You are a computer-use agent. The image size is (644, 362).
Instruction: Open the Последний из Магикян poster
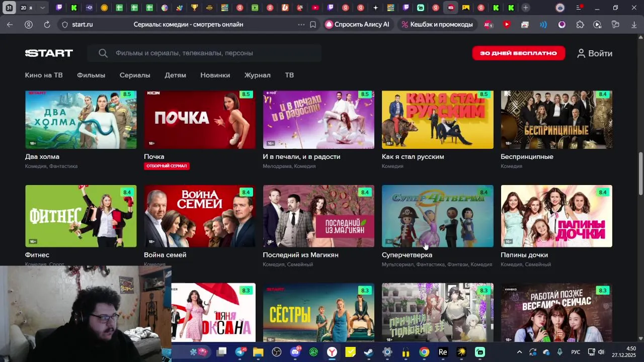pos(318,216)
